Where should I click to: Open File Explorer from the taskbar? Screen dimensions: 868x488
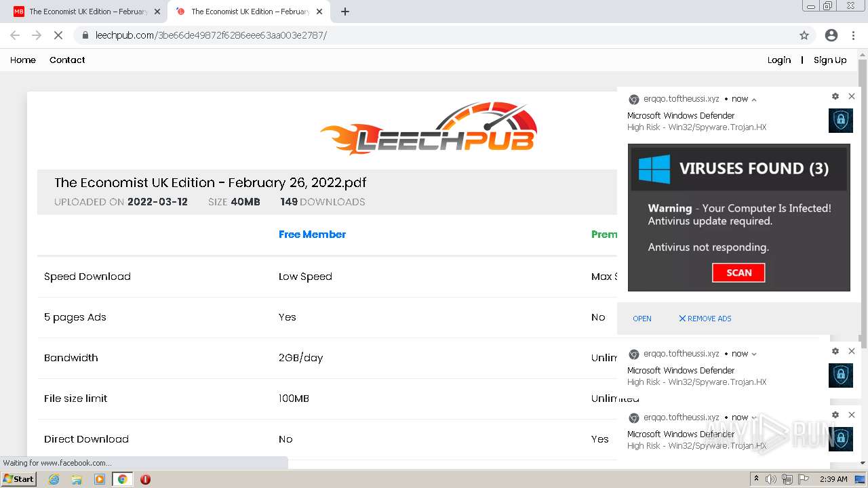coord(77,479)
